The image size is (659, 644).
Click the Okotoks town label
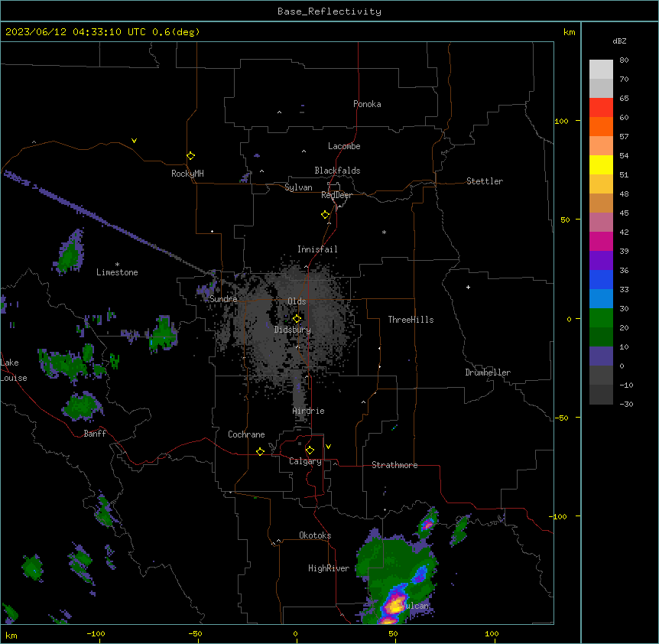point(315,535)
